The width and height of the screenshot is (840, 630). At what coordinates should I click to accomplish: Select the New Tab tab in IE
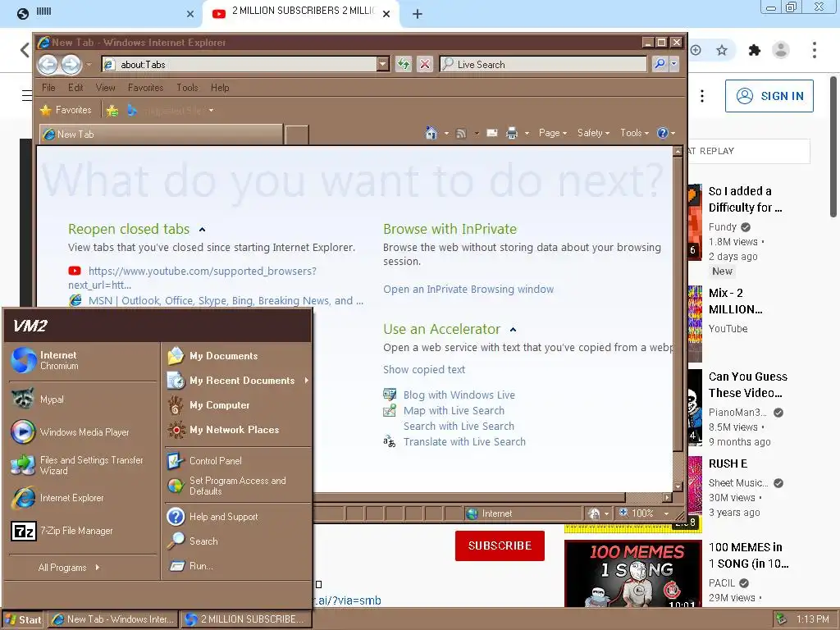(161, 135)
